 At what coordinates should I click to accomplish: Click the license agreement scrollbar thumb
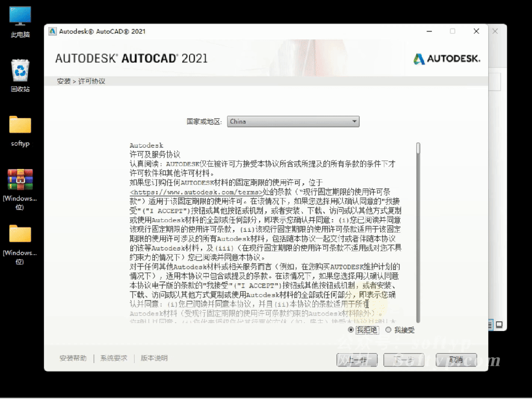[418, 148]
